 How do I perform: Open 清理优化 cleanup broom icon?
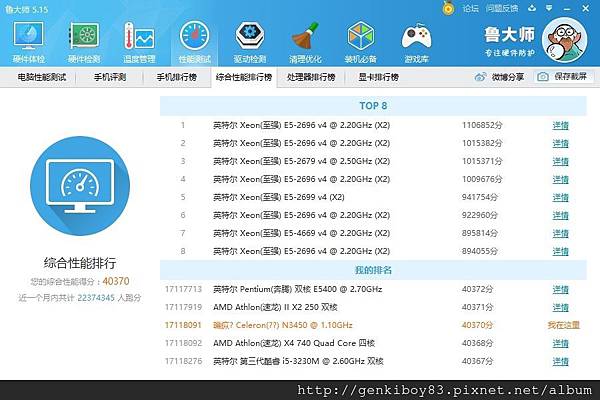pos(305,42)
